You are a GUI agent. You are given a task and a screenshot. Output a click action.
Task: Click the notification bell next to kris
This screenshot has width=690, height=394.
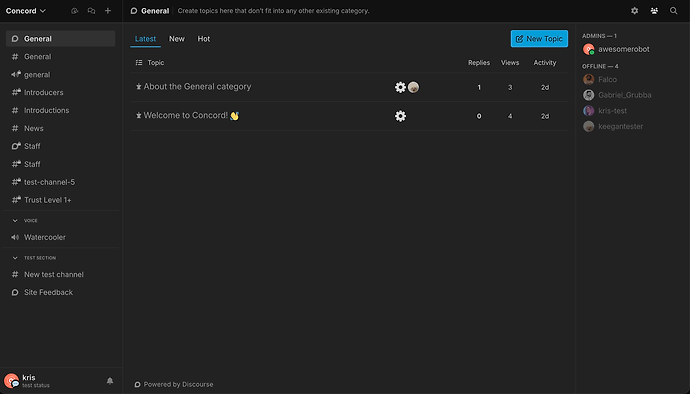click(110, 381)
